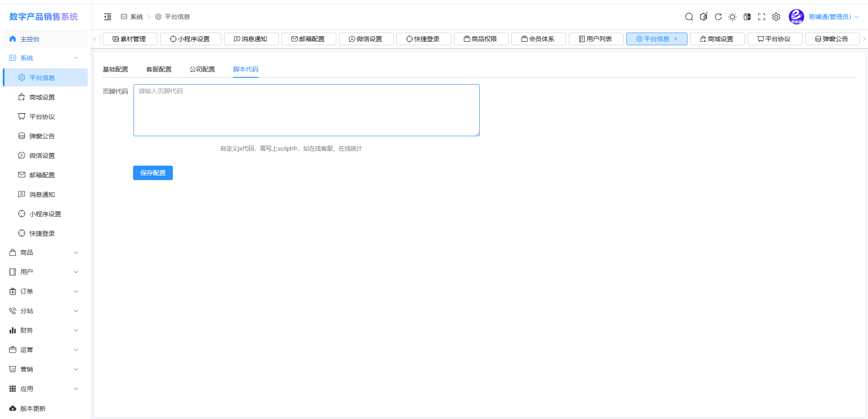Switch to the 基础配置 tab
This screenshot has width=868, height=419.
[115, 69]
